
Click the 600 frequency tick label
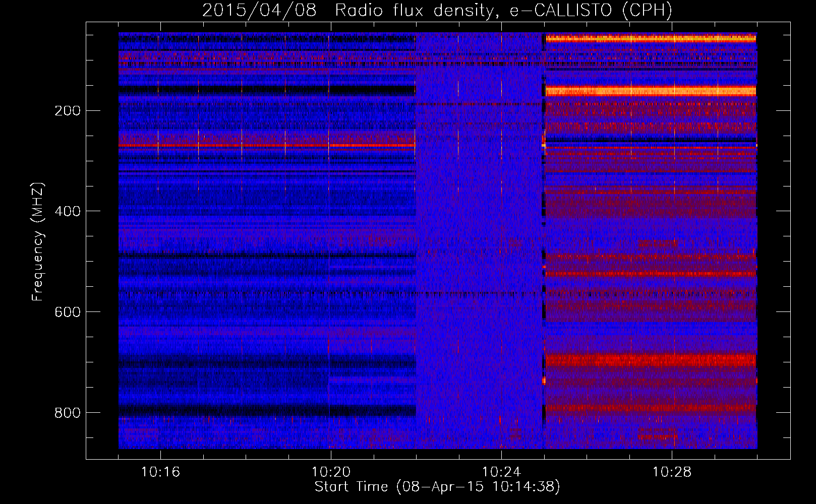67,312
